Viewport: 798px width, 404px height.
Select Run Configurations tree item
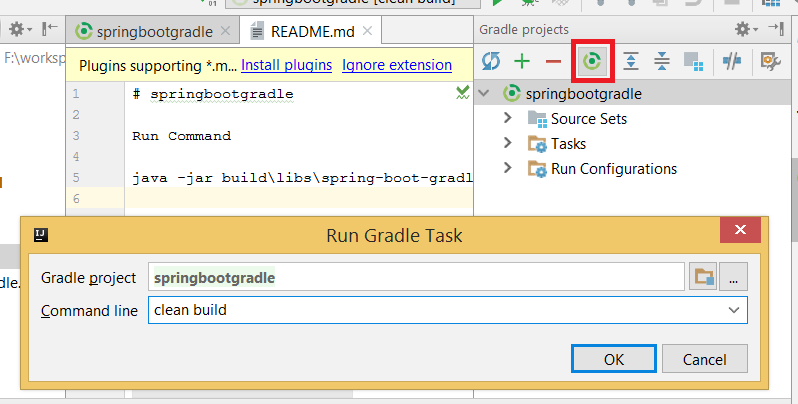click(603, 169)
